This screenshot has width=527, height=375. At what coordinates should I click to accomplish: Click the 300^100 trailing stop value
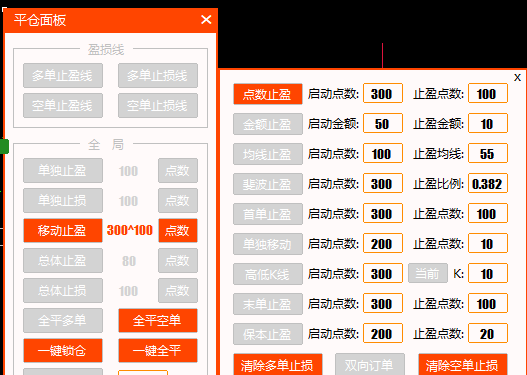(130, 231)
